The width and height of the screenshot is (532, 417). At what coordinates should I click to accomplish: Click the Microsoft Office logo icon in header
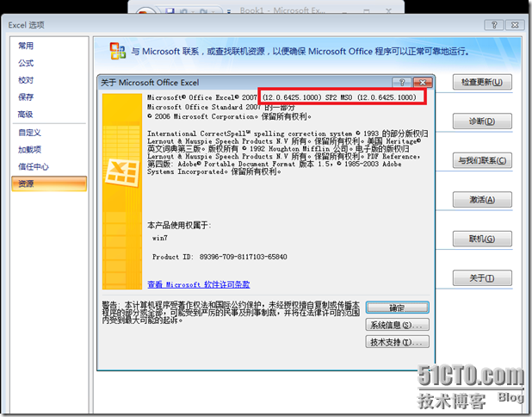tap(117, 51)
